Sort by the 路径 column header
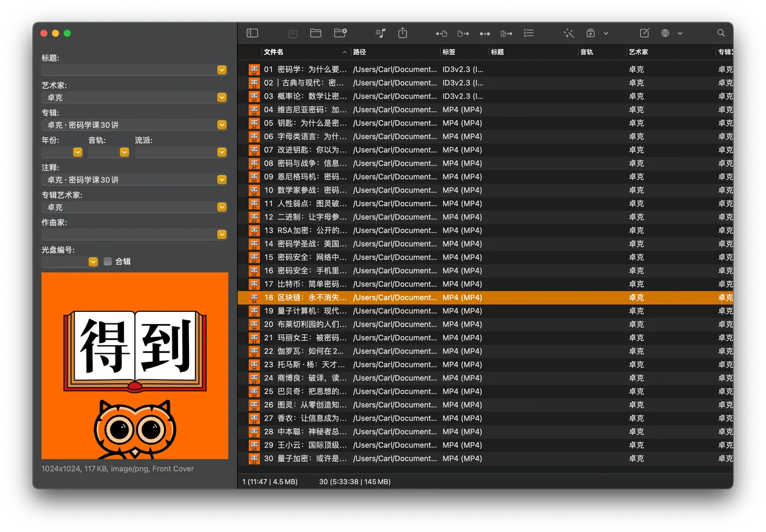This screenshot has height=532, width=766. point(395,52)
